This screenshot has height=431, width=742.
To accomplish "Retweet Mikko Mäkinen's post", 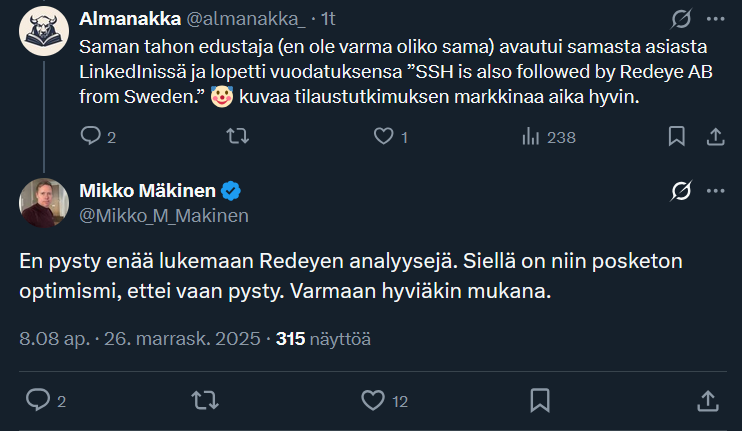I will pyautogui.click(x=205, y=400).
